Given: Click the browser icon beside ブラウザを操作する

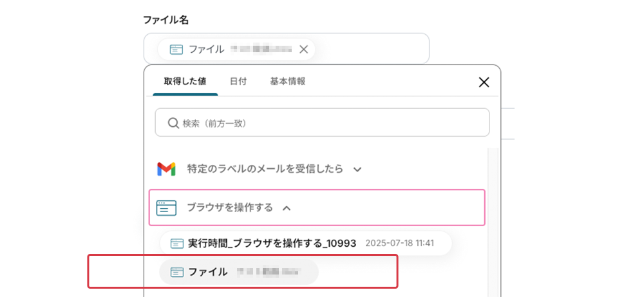Looking at the screenshot, I should 166,207.
